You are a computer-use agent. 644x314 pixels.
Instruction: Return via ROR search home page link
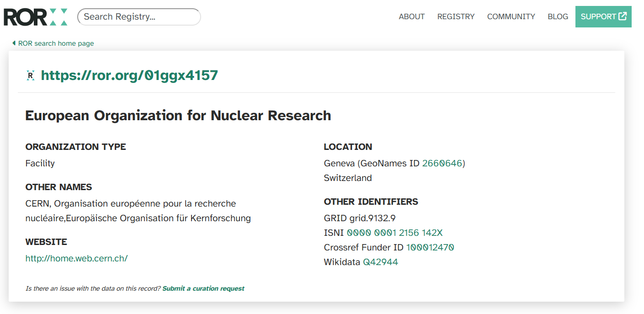click(x=56, y=43)
